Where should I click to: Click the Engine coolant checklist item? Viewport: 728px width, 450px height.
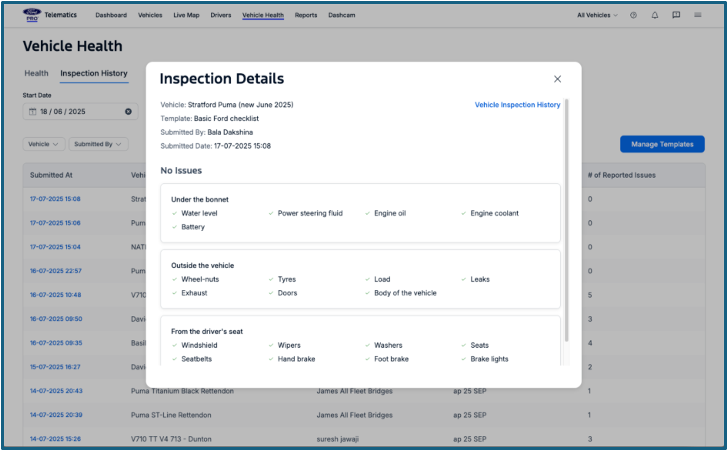[x=490, y=213]
